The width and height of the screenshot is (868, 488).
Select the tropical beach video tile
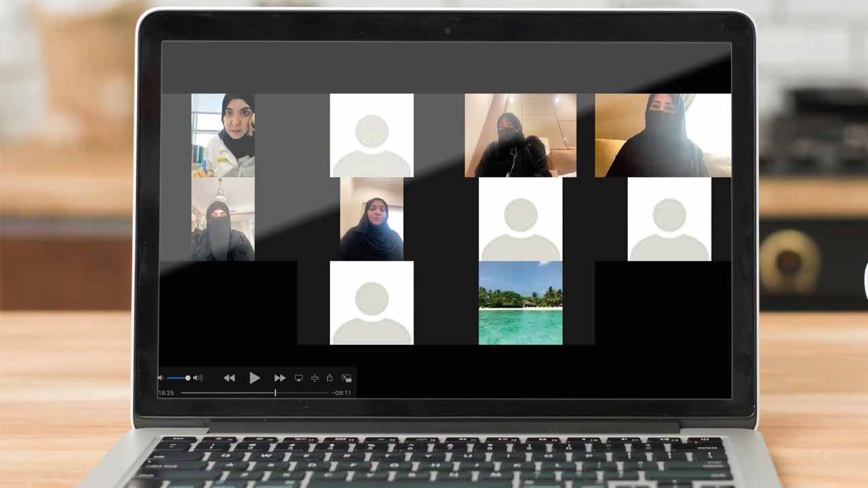(x=520, y=303)
